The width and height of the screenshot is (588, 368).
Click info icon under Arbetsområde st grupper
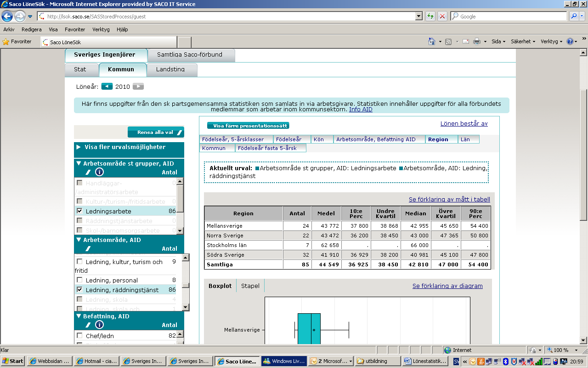(x=99, y=172)
